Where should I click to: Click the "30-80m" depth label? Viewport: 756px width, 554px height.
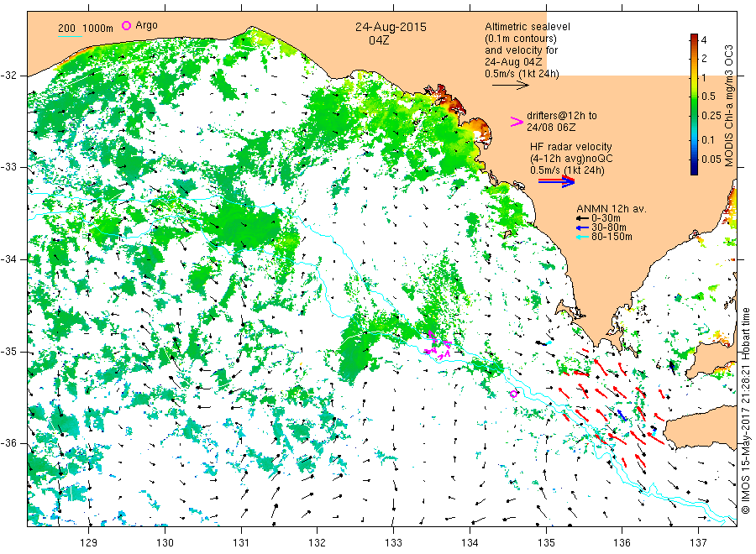coord(609,227)
